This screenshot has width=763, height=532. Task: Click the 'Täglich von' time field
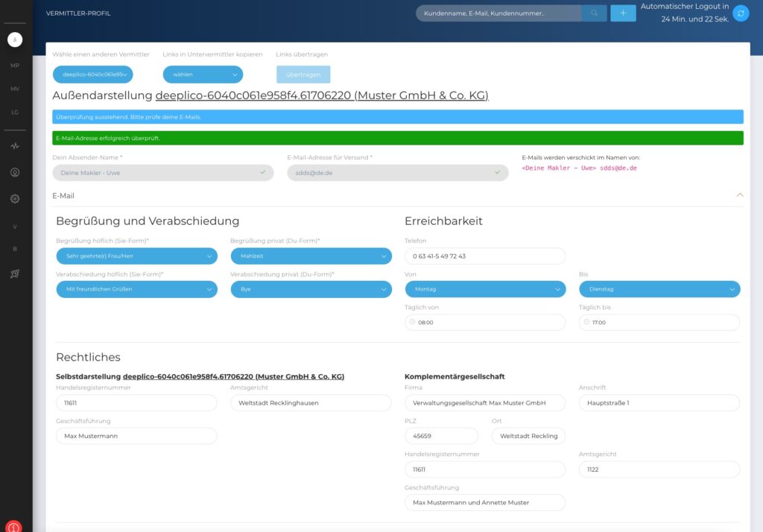coord(484,323)
